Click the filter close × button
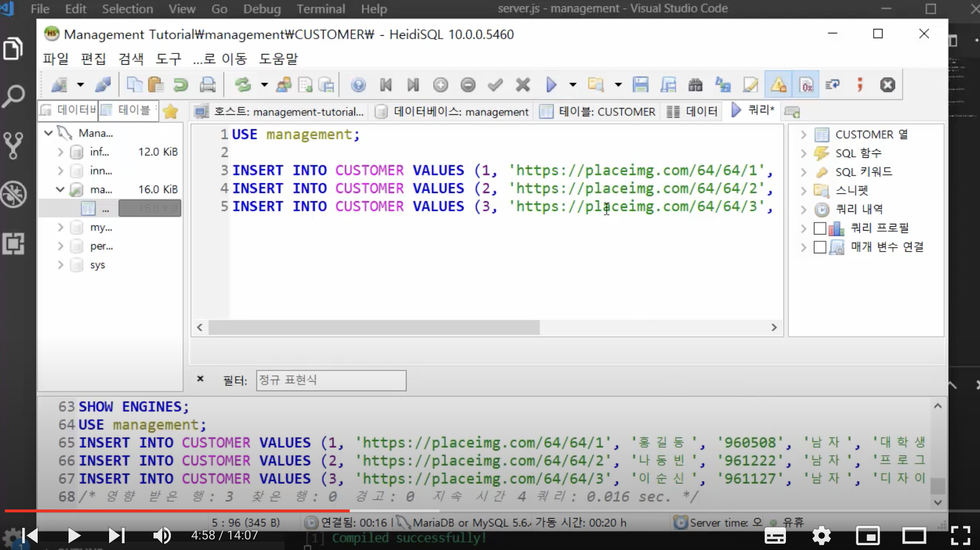 [x=200, y=379]
